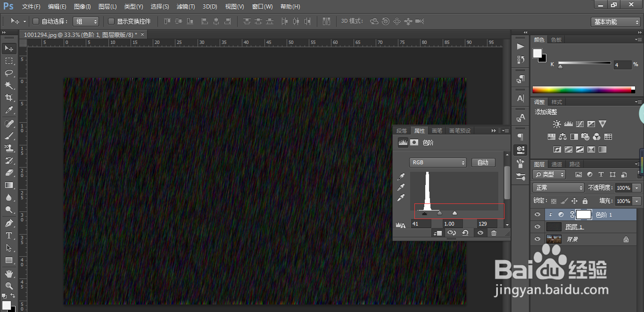Open the 图层(L) menu

coord(107,7)
